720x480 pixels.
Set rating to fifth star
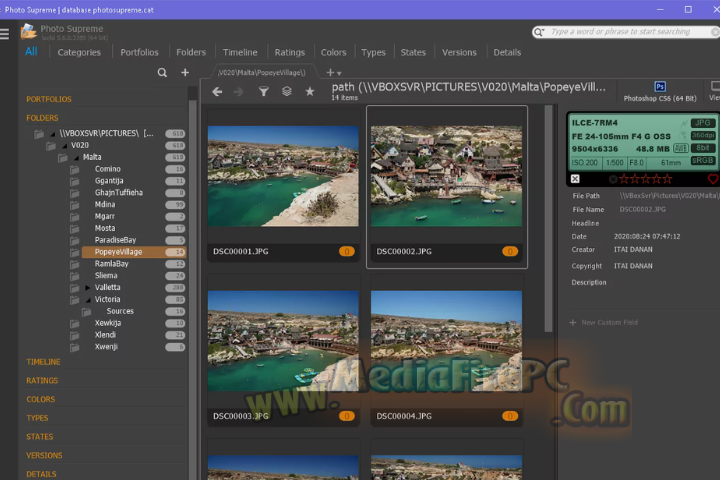[x=667, y=179]
